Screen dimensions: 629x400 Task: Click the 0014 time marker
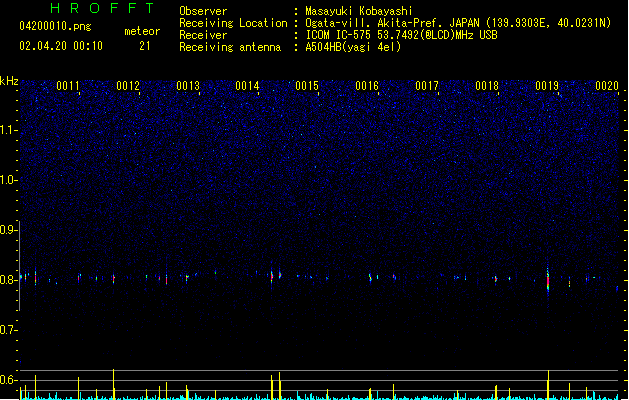[x=247, y=86]
